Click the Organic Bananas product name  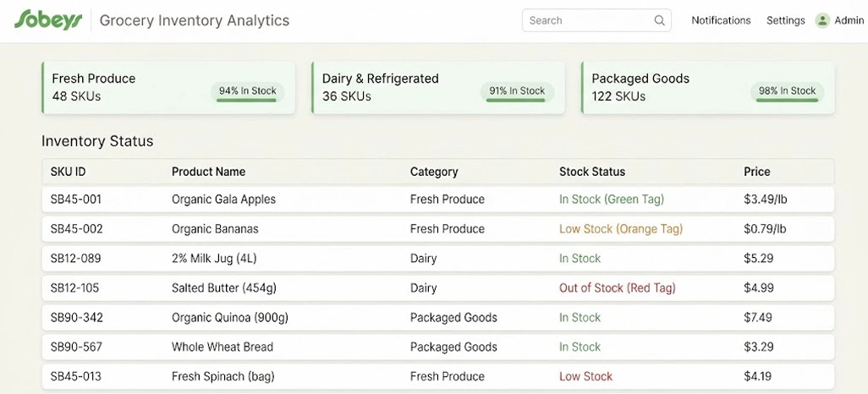(x=215, y=228)
